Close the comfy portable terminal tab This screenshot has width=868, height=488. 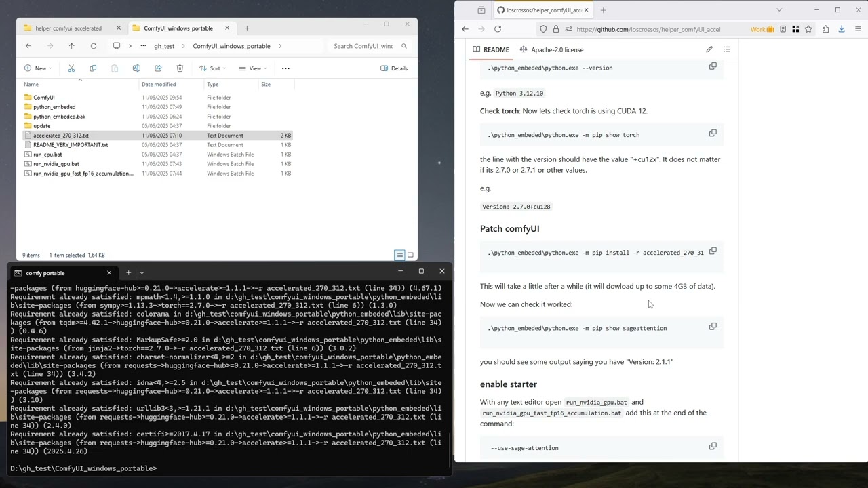coord(109,273)
